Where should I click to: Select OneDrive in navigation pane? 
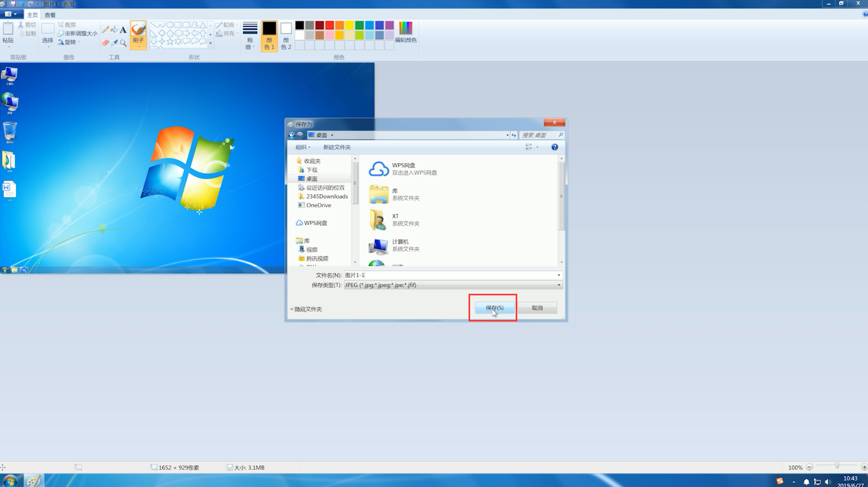(315, 205)
